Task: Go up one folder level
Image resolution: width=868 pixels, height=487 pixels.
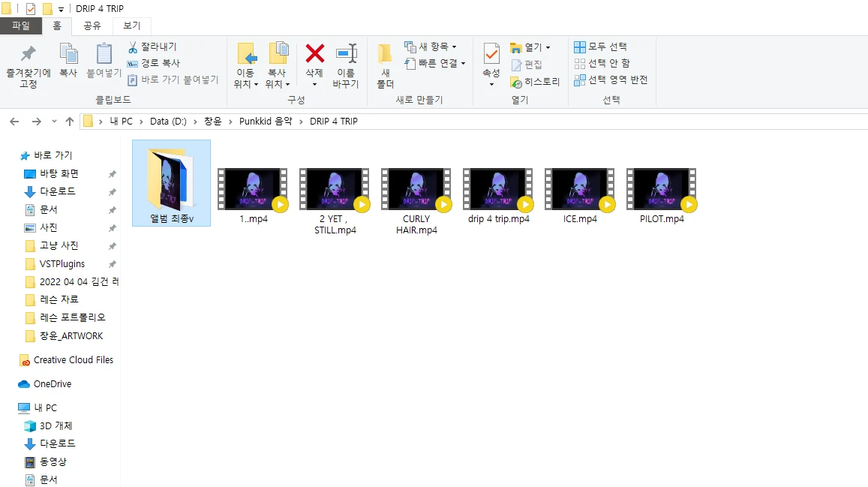Action: pos(69,122)
